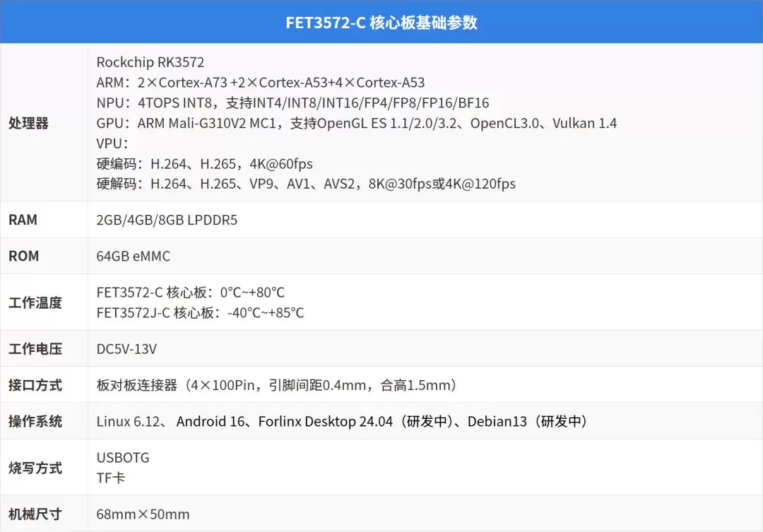763x532 pixels.
Task: Click the operating systems list 'Linux 6.12、Android 16...'
Action: pos(343,422)
